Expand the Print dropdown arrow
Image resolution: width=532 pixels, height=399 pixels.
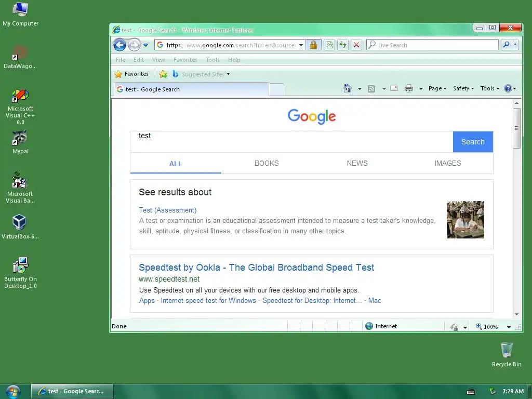[421, 89]
